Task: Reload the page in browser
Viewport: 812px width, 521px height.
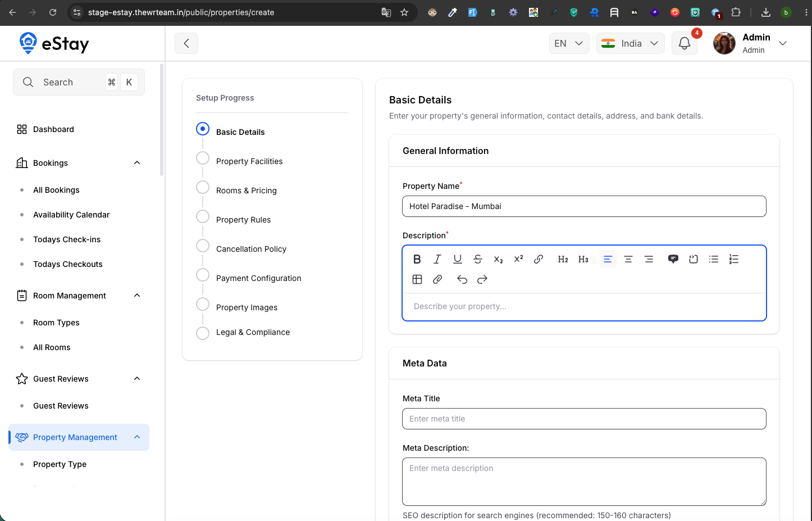Action: (53, 12)
